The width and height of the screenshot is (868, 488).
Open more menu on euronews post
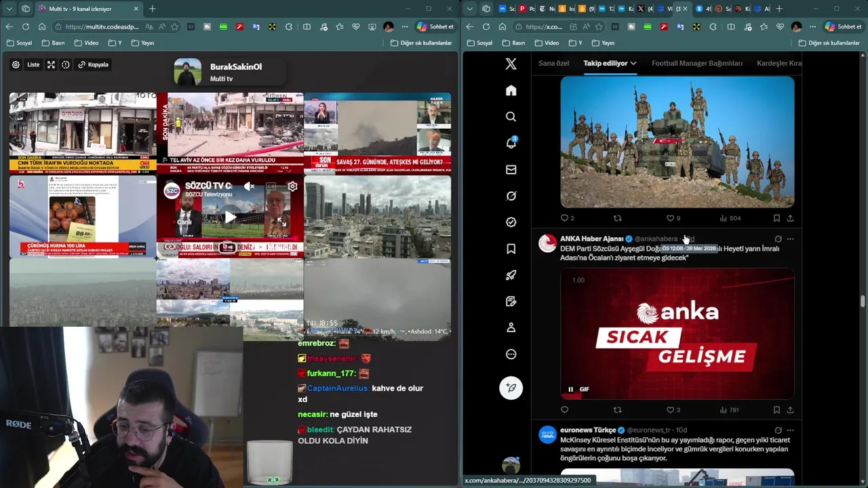coord(790,430)
